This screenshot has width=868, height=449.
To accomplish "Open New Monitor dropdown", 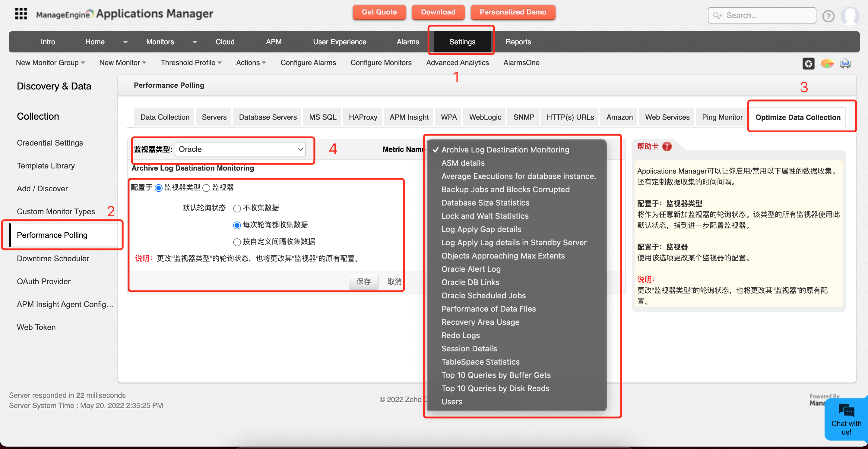I will [123, 63].
